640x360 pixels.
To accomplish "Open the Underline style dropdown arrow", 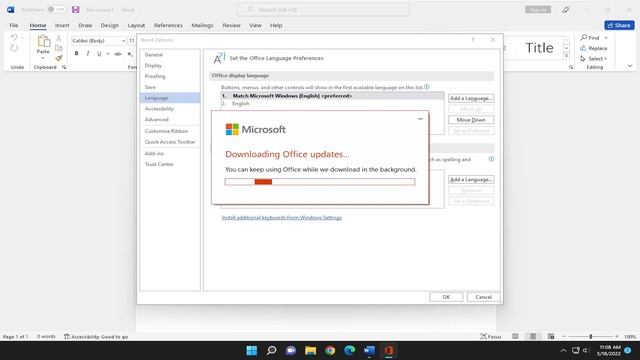I will point(108,54).
